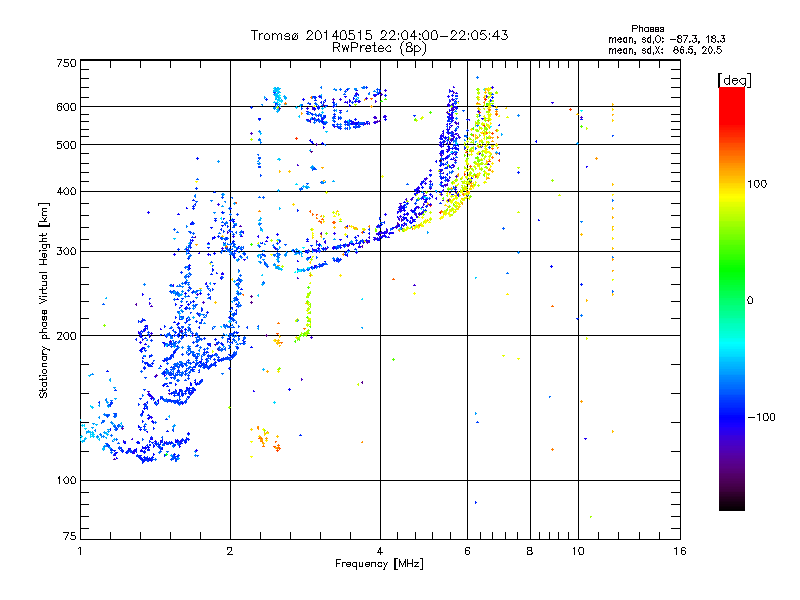
Task: Click the green vertical trace near 3 MHz, 220 km
Action: click(x=306, y=312)
